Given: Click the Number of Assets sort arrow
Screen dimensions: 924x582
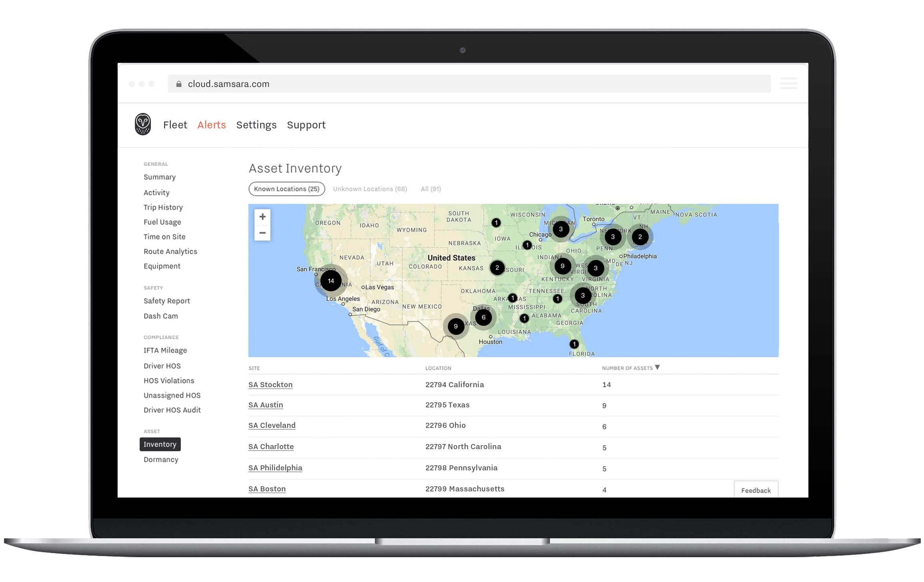Looking at the screenshot, I should click(x=661, y=367).
